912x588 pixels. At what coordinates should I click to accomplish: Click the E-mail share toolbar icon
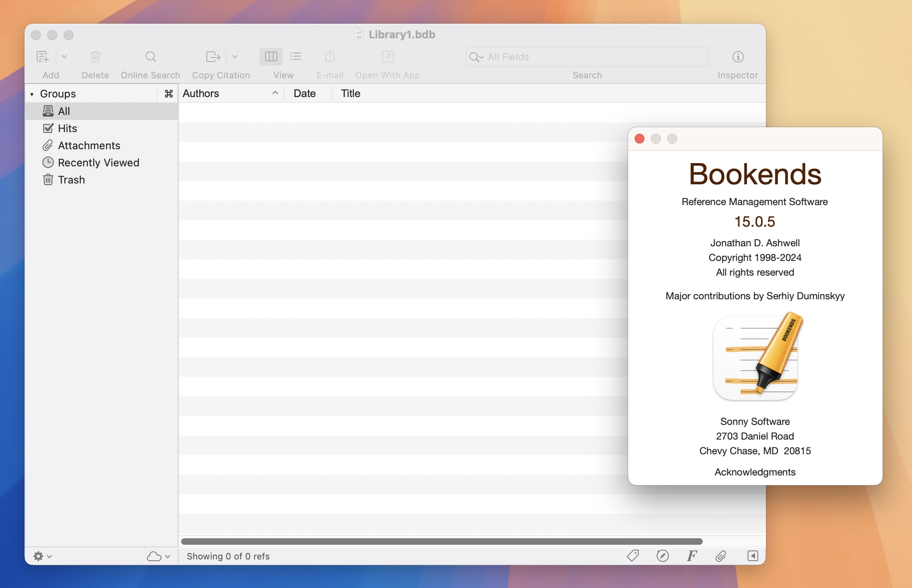[330, 57]
